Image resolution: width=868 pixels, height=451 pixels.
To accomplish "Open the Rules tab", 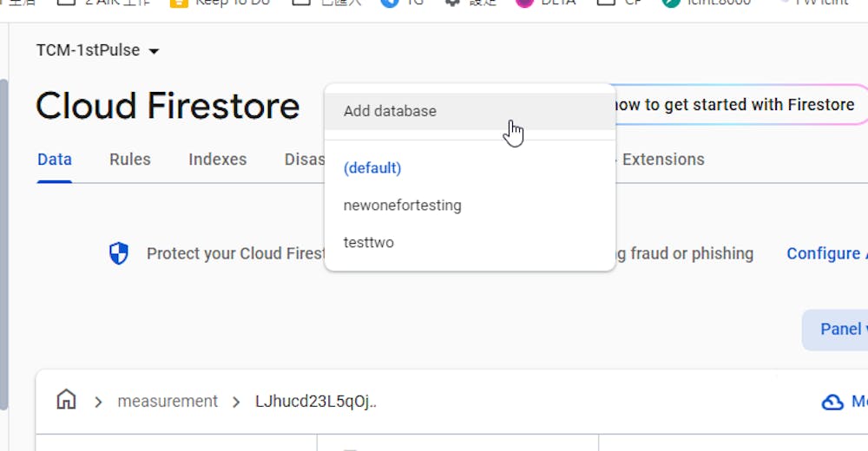I will click(130, 160).
